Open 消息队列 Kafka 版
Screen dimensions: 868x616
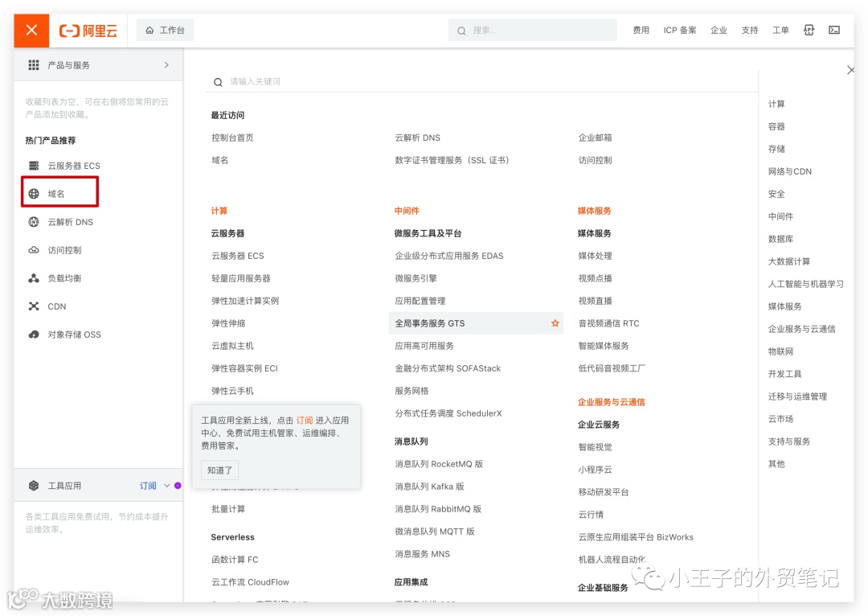tap(429, 487)
